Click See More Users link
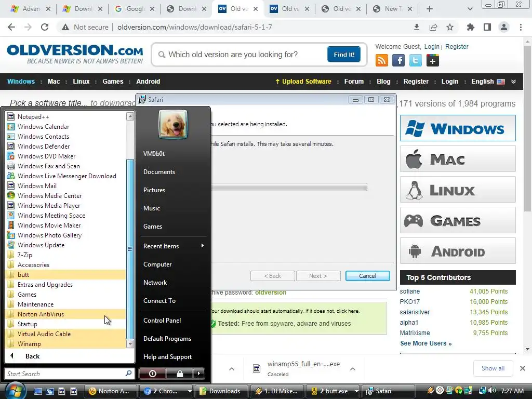Screen dimensions: 532x399 [x=426, y=343]
